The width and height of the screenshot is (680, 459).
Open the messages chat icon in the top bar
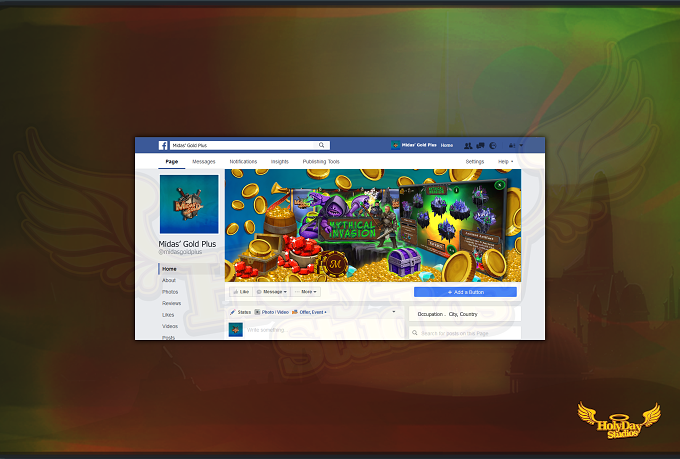click(480, 146)
